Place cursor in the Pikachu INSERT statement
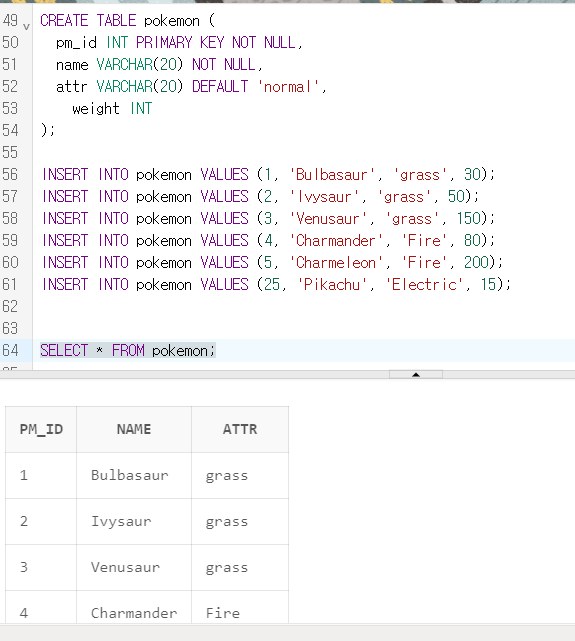Screen dimensions: 575x641 (276, 284)
